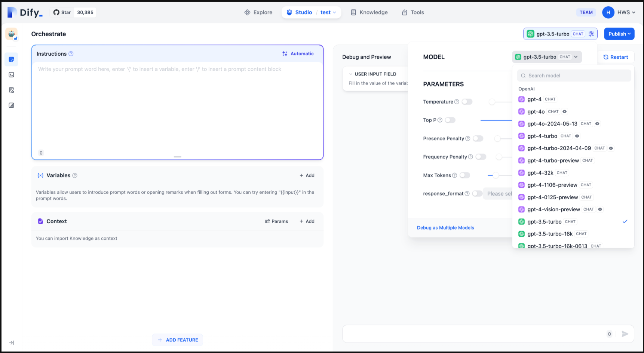
Task: Click the Max Tokens help icon
Action: point(454,175)
